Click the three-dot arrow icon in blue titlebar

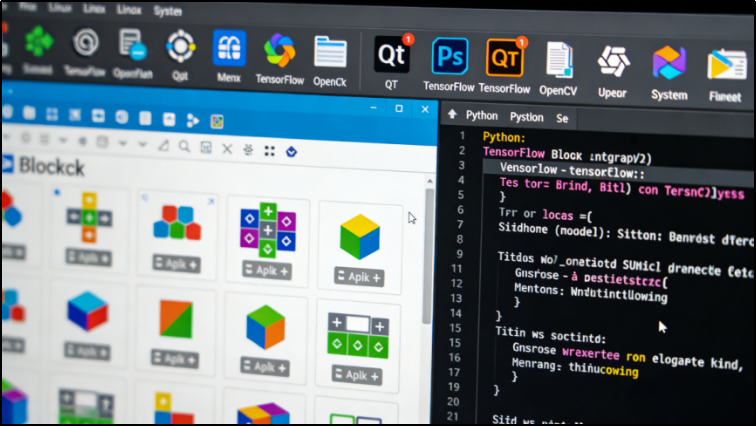click(x=192, y=120)
